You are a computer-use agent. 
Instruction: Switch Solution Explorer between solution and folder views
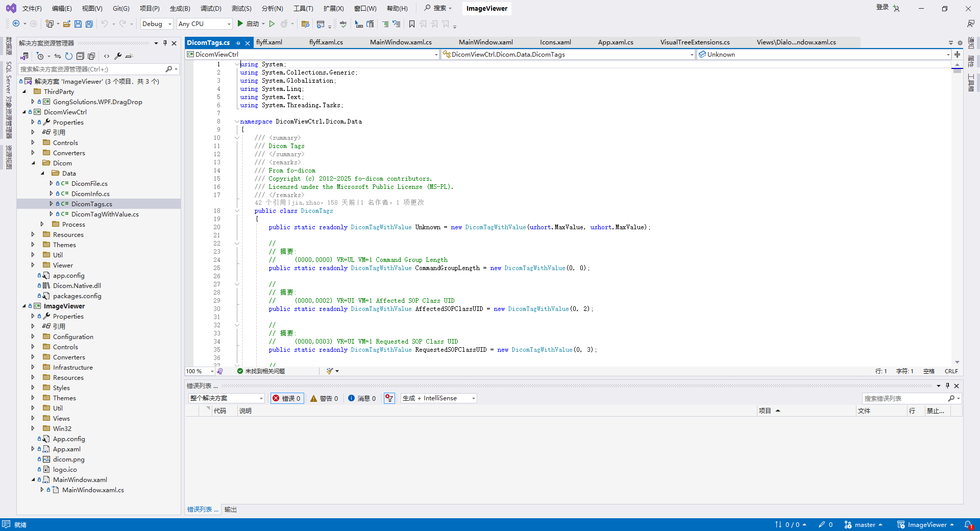pos(24,56)
